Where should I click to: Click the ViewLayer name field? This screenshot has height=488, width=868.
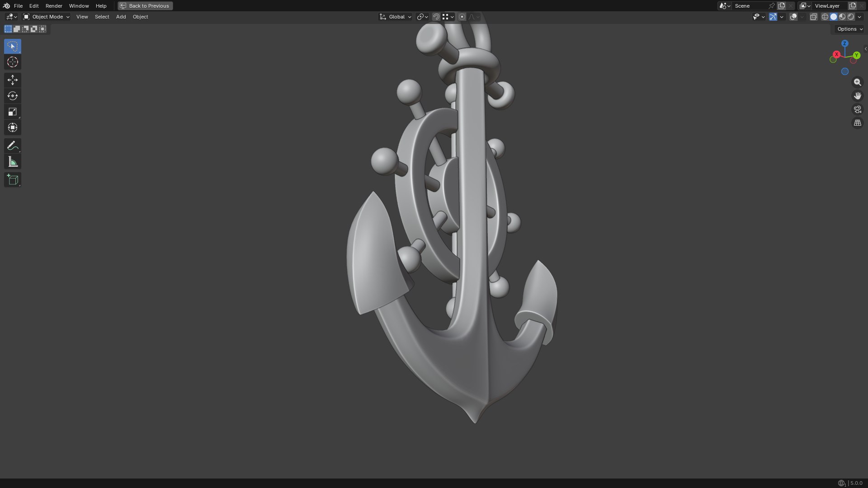tap(830, 6)
